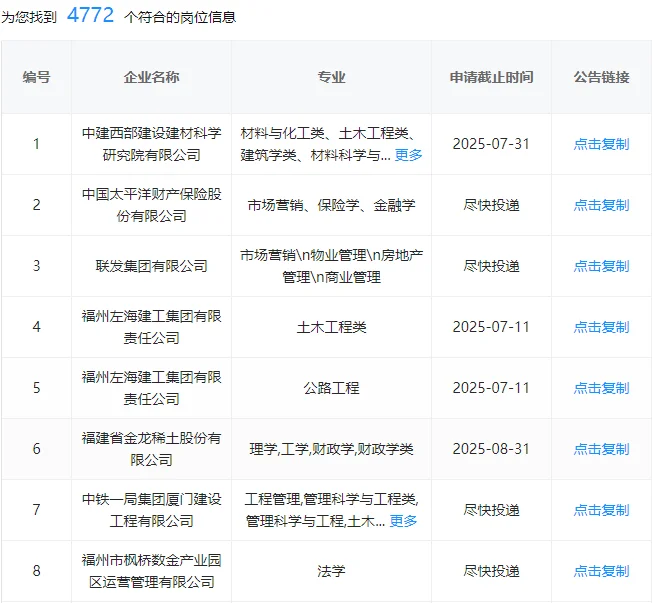Select 福州左海建工集团 in row 5
The height and width of the screenshot is (603, 652).
point(151,388)
